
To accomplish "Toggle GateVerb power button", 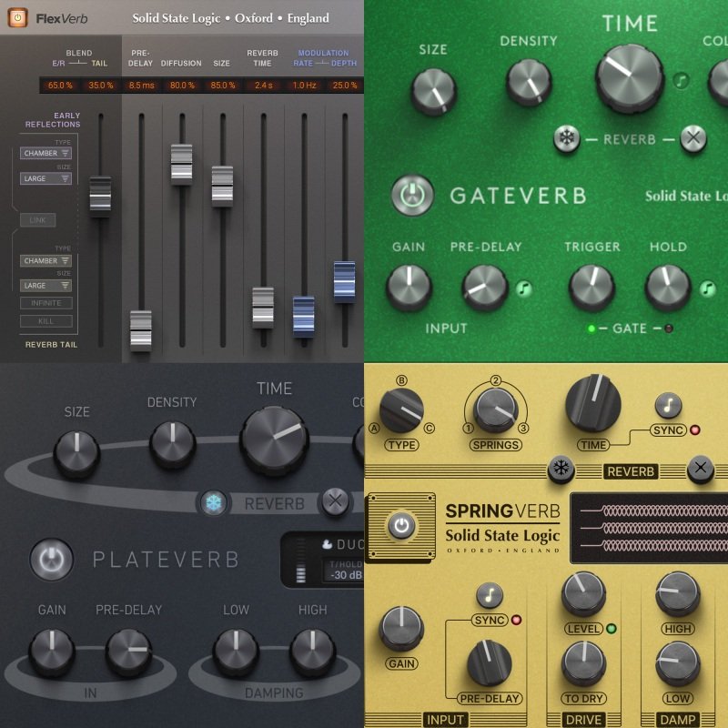I will tap(412, 195).
